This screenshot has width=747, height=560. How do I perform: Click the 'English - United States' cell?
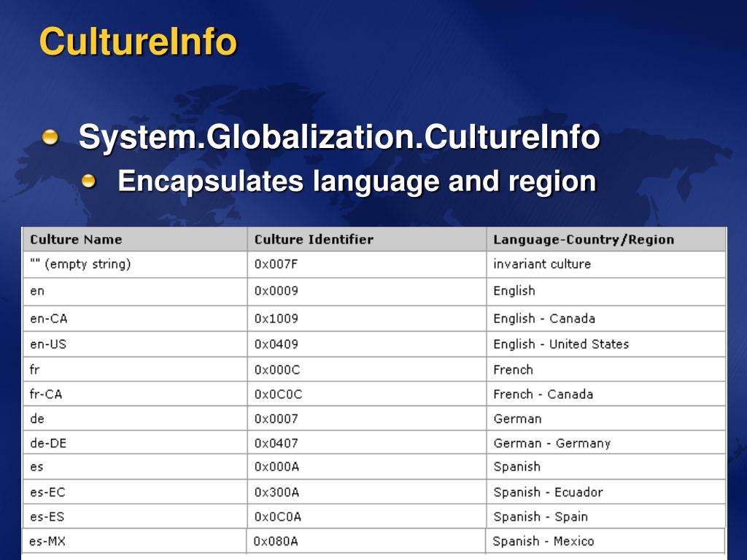pyautogui.click(x=606, y=344)
